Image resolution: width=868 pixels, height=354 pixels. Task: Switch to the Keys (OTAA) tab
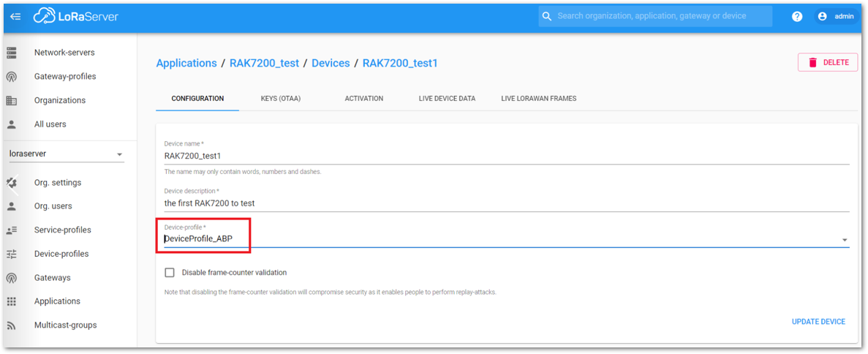pyautogui.click(x=281, y=99)
